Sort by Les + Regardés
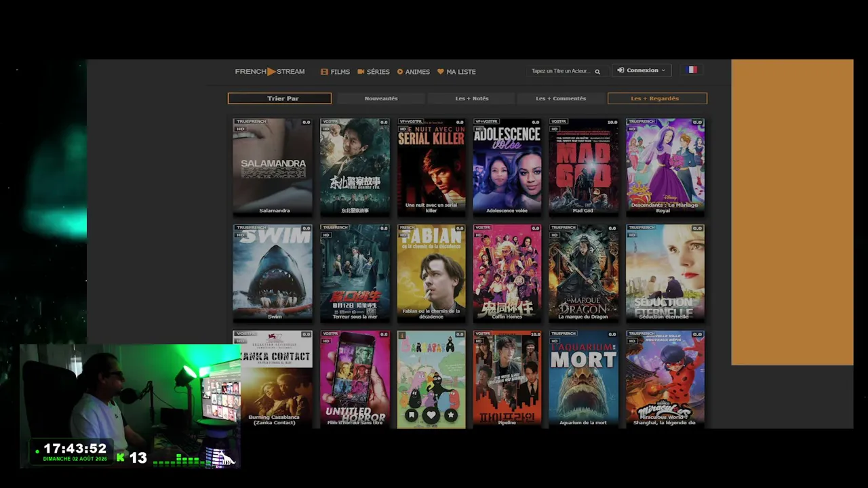 pyautogui.click(x=657, y=98)
